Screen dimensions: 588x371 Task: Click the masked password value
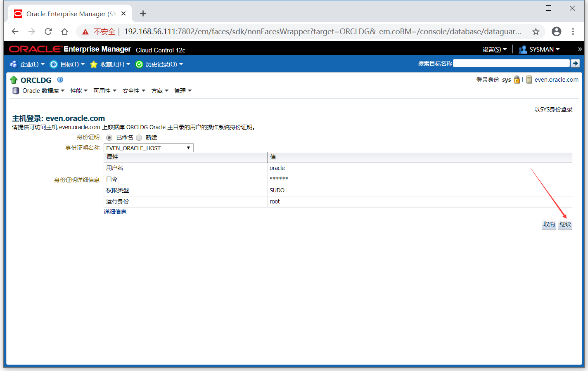279,179
